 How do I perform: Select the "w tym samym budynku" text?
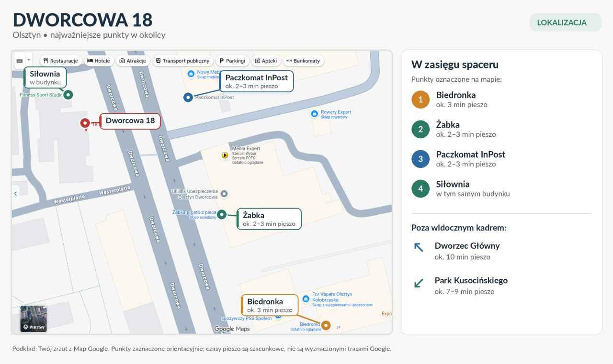473,194
